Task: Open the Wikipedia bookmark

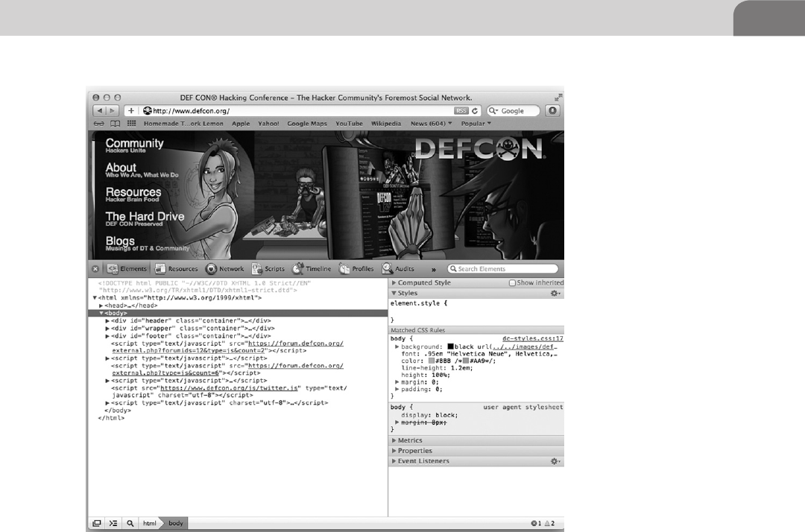Action: click(386, 124)
